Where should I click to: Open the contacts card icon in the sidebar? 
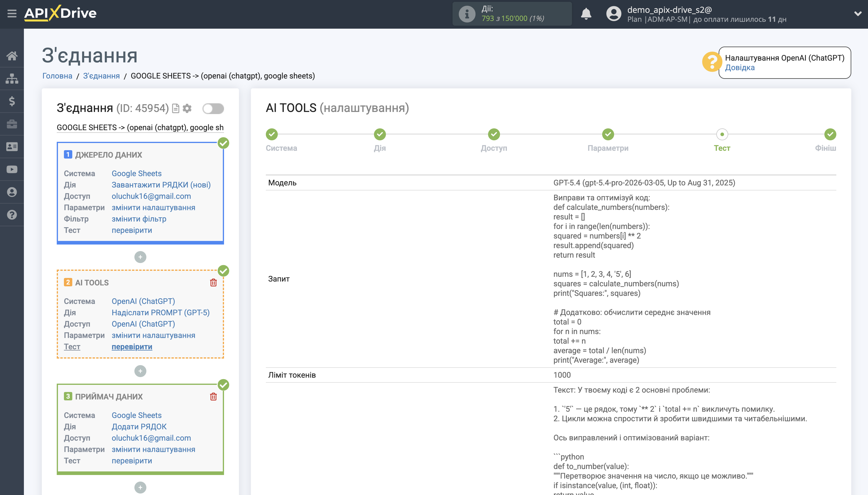12,146
